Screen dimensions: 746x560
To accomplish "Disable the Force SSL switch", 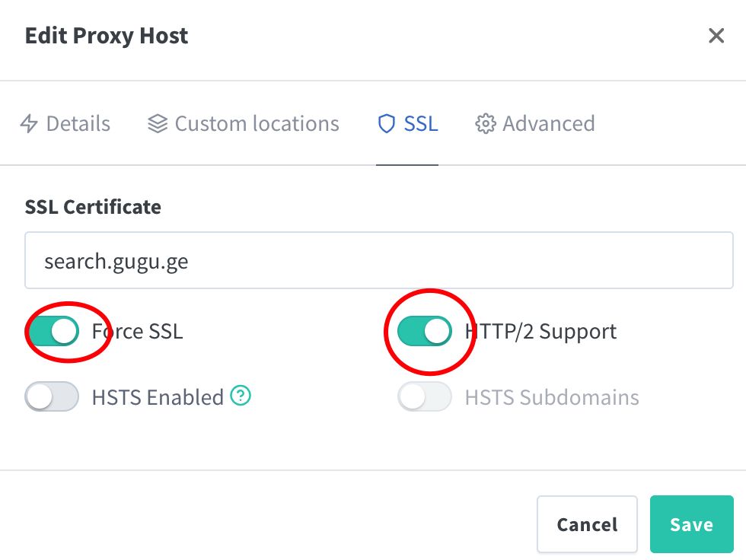I will tap(52, 331).
